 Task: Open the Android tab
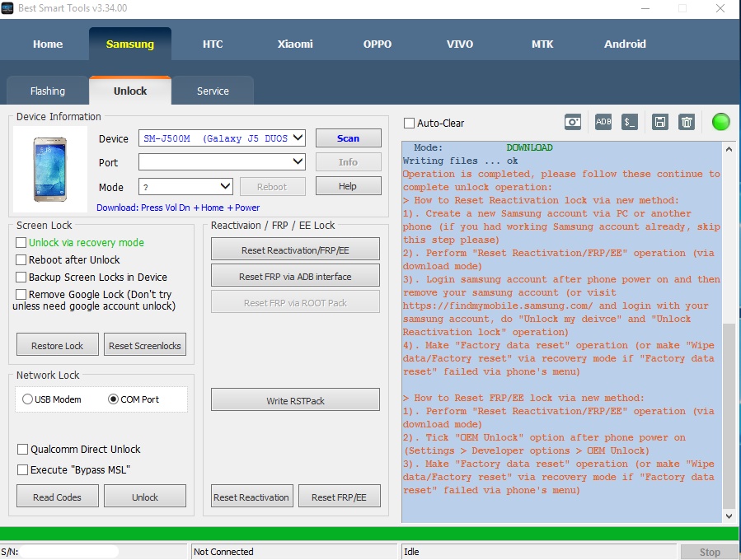(x=625, y=44)
